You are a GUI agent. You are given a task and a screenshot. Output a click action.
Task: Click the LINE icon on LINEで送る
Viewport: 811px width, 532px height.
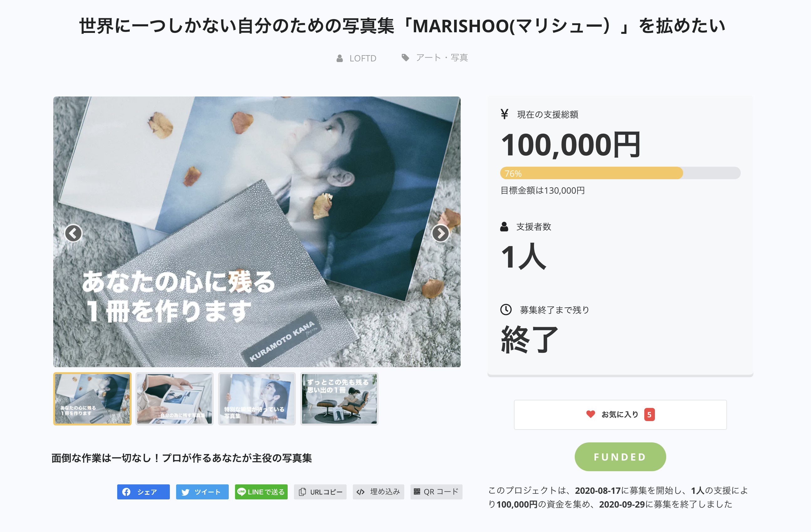tap(241, 492)
